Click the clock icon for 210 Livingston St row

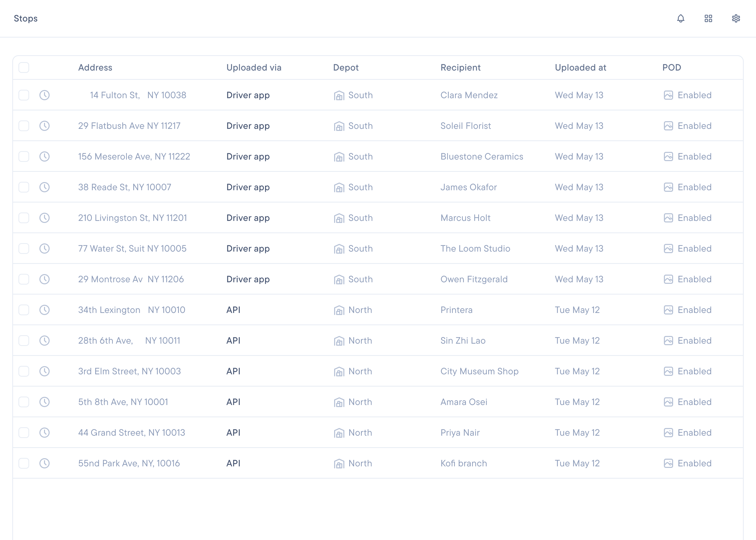pos(44,218)
